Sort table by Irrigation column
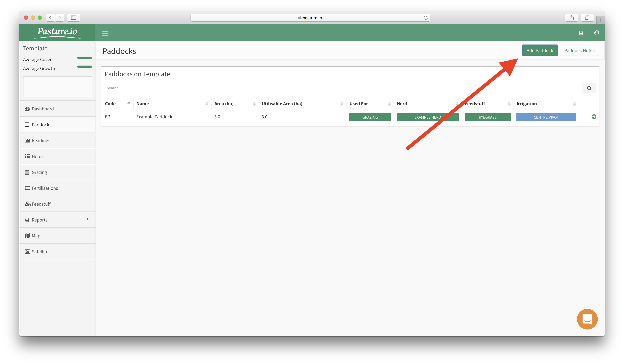Viewport: 624px width, 364px height. (546, 104)
